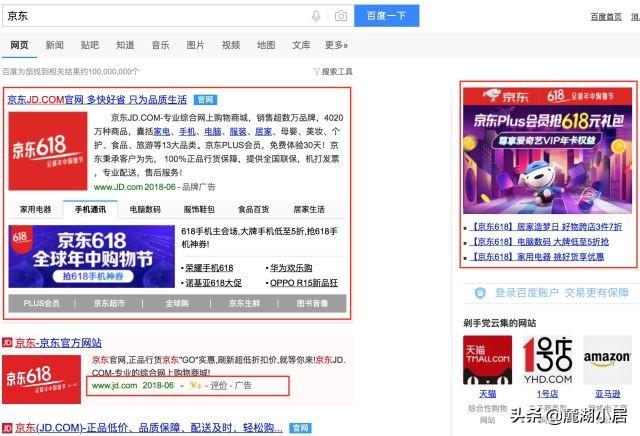Viewport: 640px width, 436px height.
Task: Click the shield icon beside 登录百度账户
Action: point(480,293)
